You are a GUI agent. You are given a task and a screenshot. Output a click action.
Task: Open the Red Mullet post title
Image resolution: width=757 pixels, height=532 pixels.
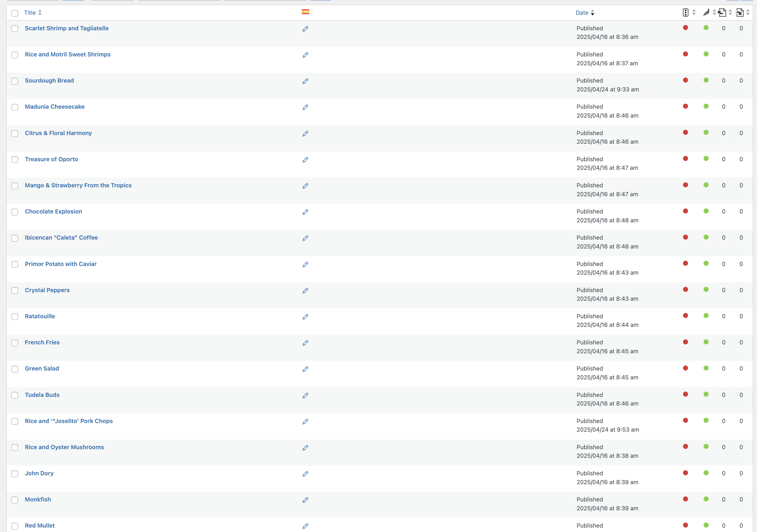click(x=40, y=526)
